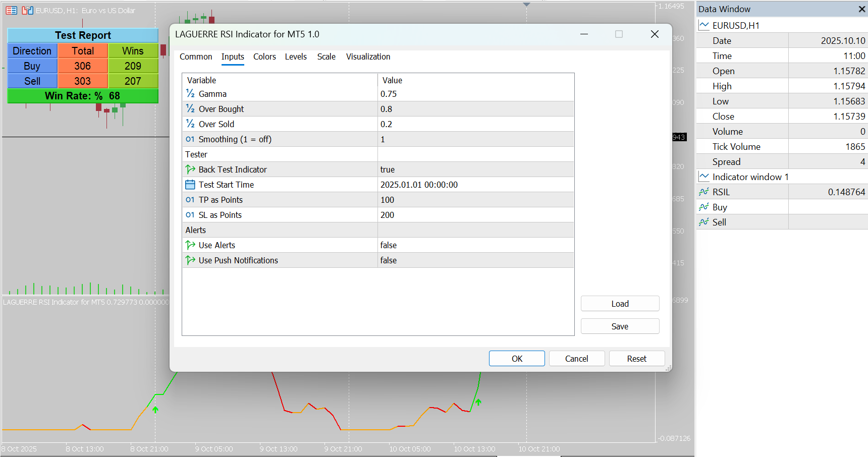Click the RSIL value 0.148764
The height and width of the screenshot is (457, 868).
(x=846, y=192)
